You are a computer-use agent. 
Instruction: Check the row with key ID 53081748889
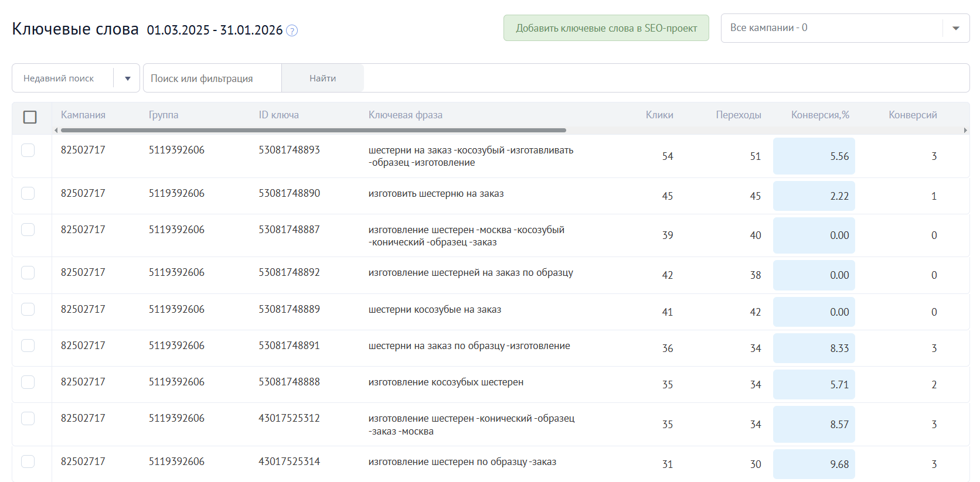pyautogui.click(x=28, y=309)
